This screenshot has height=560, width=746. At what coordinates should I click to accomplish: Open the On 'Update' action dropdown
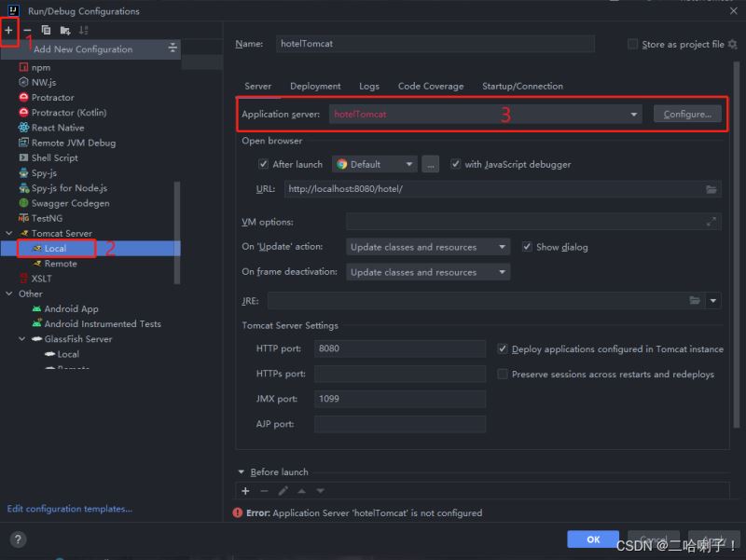(x=428, y=247)
